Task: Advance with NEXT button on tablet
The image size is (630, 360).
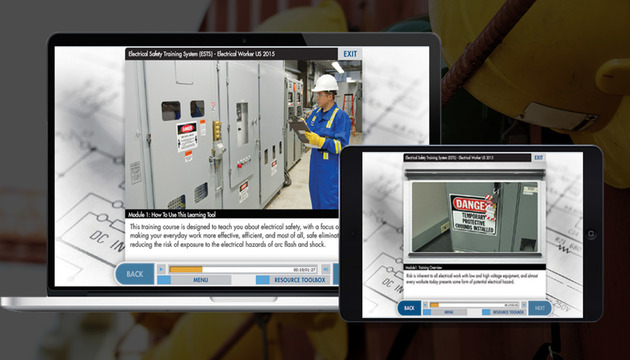Action: (540, 308)
